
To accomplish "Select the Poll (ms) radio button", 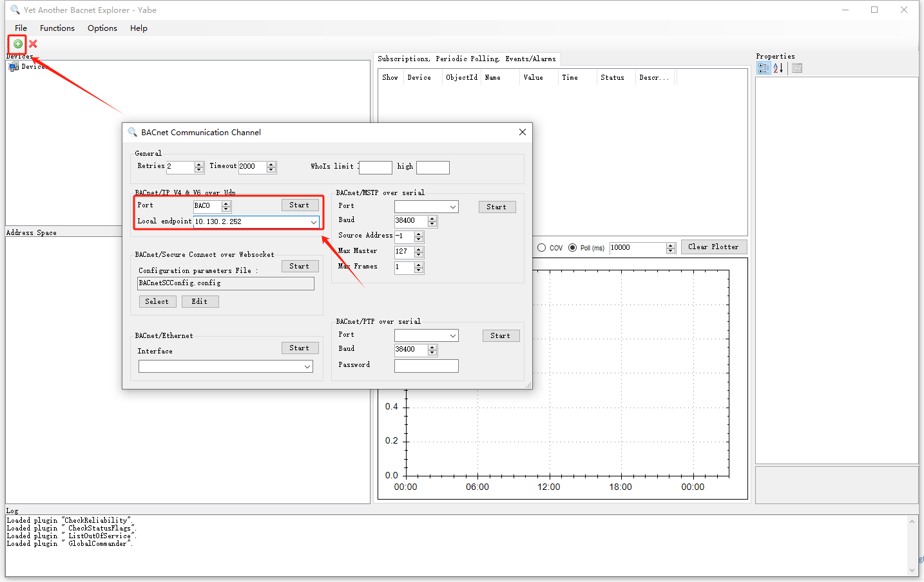I will [572, 248].
